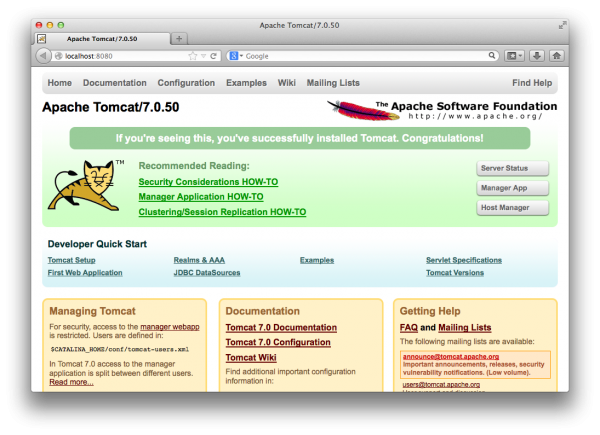Select the Apache Tomcat/7.0.50 browser tab
Image resolution: width=600 pixels, height=435 pixels.
tap(102, 39)
